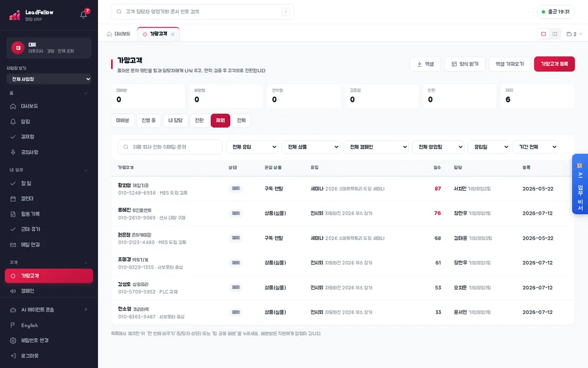588x368 pixels.
Task: Open 결재함 in the sidebar
Action: 49,136
